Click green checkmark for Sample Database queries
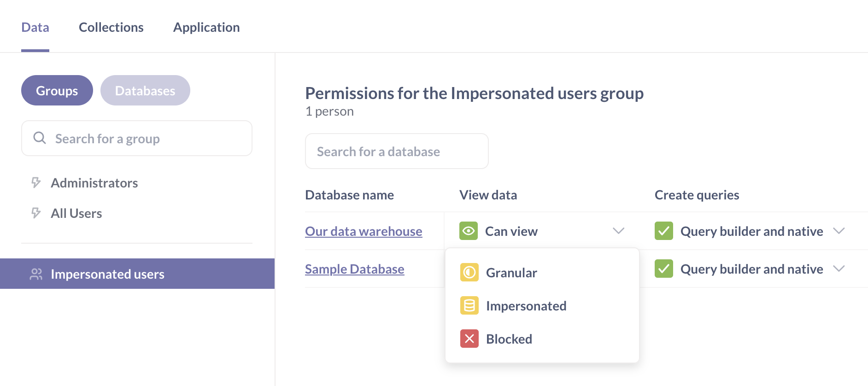The height and width of the screenshot is (386, 868). 663,269
